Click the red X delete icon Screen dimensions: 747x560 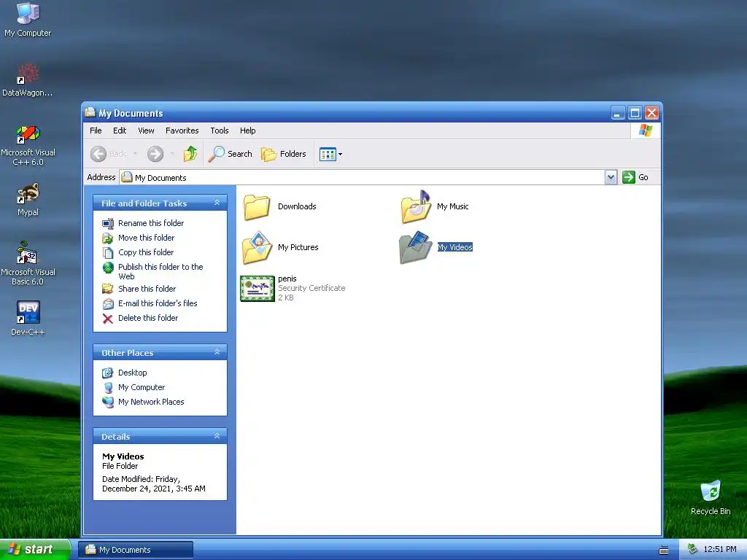(108, 319)
